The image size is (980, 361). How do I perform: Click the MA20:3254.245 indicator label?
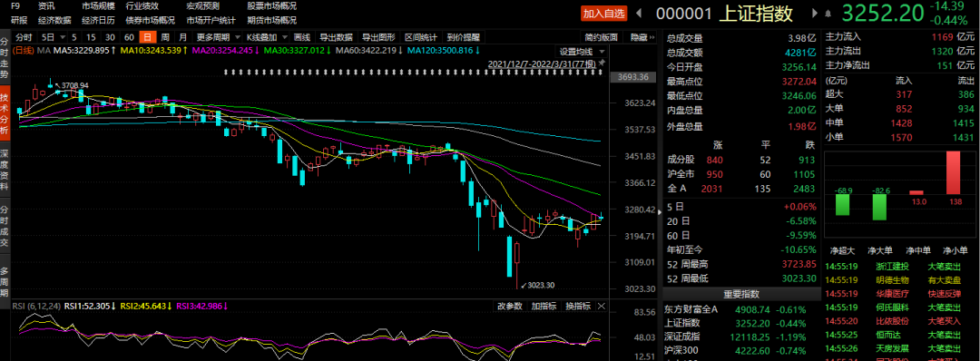(226, 51)
